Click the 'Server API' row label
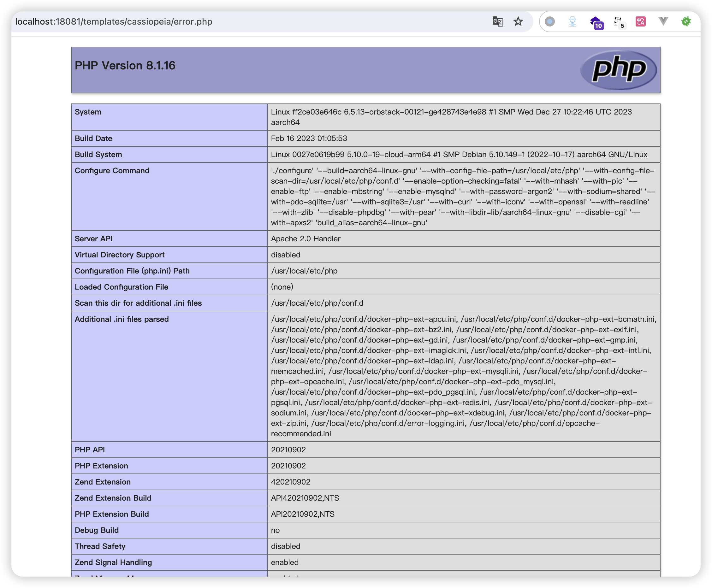Viewport: 712px width, 588px height. point(93,238)
